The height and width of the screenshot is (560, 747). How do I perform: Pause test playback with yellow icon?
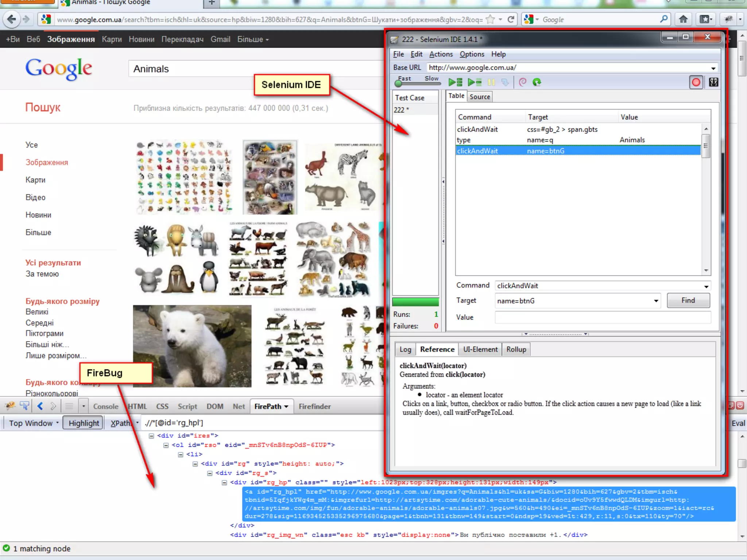[491, 82]
